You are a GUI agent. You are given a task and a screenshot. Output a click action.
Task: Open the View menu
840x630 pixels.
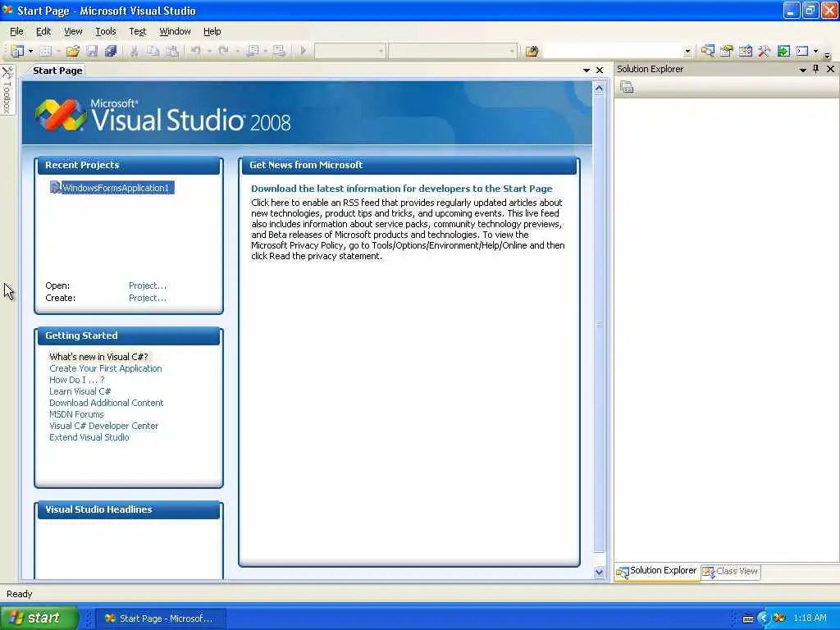click(73, 31)
